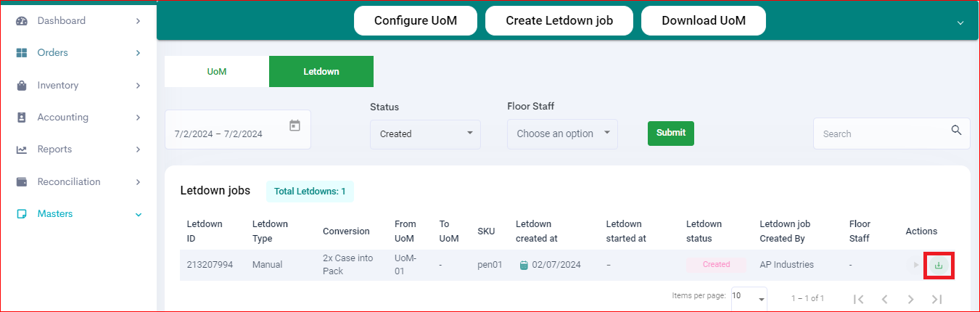980x312 pixels.
Task: Go to the last page of results
Action: click(936, 299)
